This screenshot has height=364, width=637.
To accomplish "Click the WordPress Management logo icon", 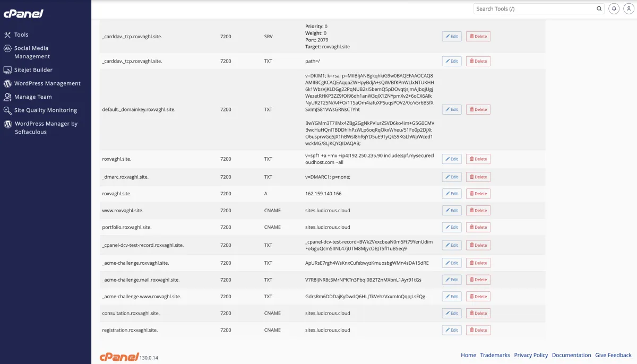I will (x=7, y=83).
